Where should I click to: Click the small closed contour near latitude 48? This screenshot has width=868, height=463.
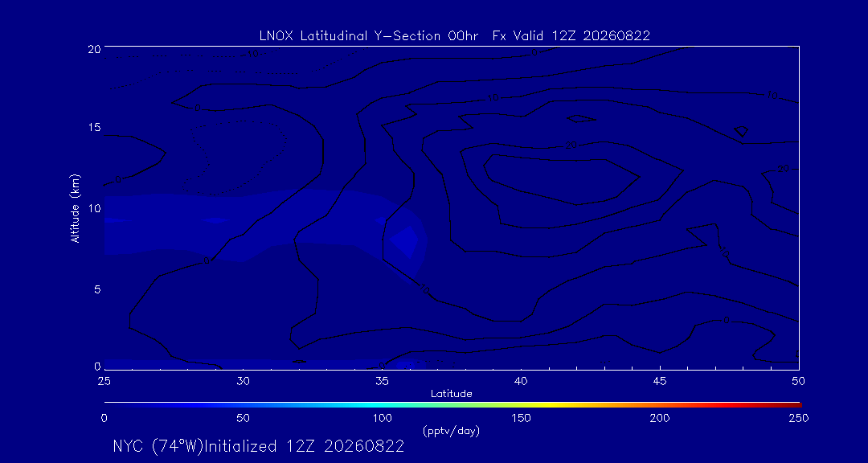point(741,131)
